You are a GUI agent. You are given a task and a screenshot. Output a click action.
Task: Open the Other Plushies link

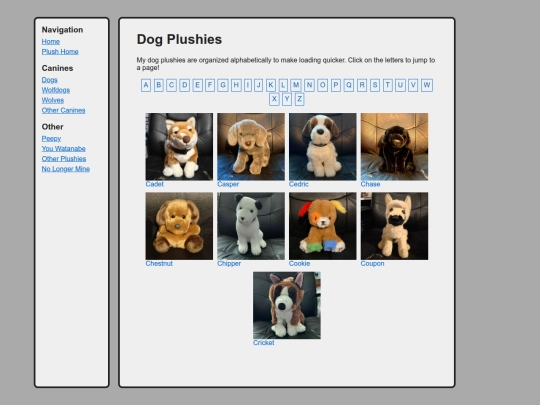click(64, 159)
